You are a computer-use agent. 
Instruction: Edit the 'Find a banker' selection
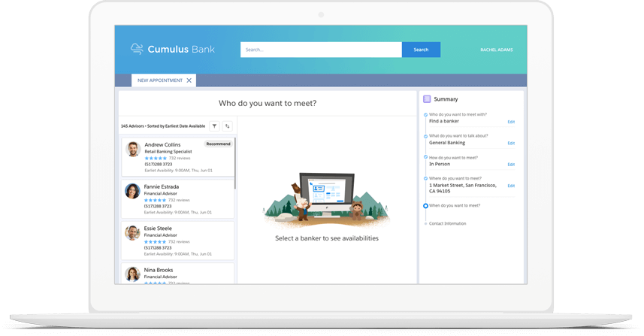point(511,122)
